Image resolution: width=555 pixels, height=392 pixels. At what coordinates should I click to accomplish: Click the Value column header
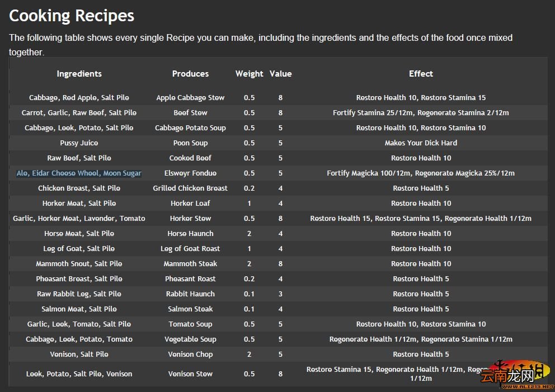[x=280, y=74]
